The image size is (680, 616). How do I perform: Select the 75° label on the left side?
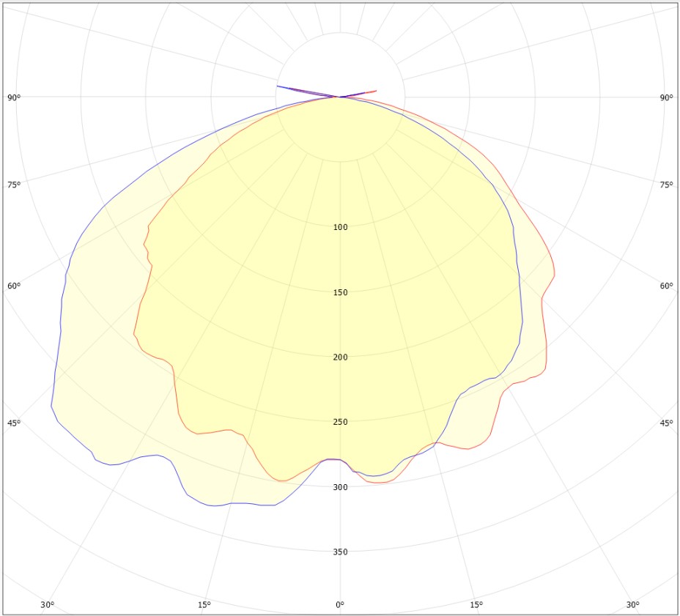14,185
